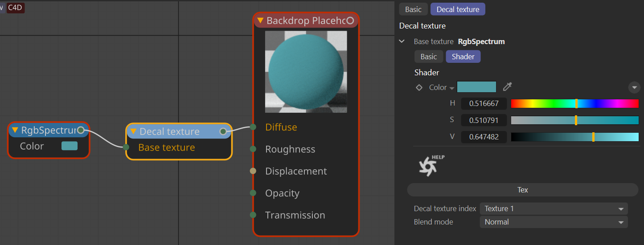Image resolution: width=644 pixels, height=245 pixels.
Task: Click the teal Color swatch in Shader panel
Action: pyautogui.click(x=476, y=87)
